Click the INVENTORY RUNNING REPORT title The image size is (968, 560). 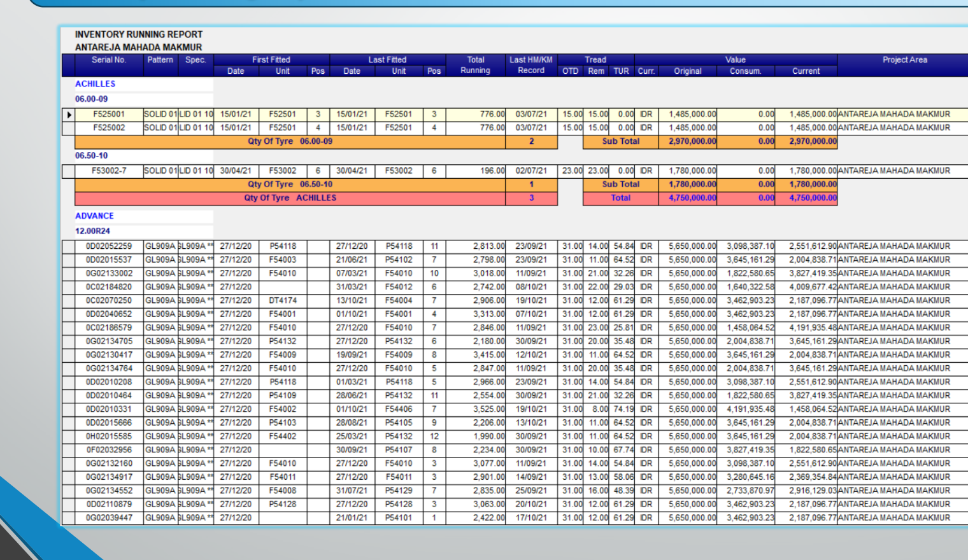[139, 34]
